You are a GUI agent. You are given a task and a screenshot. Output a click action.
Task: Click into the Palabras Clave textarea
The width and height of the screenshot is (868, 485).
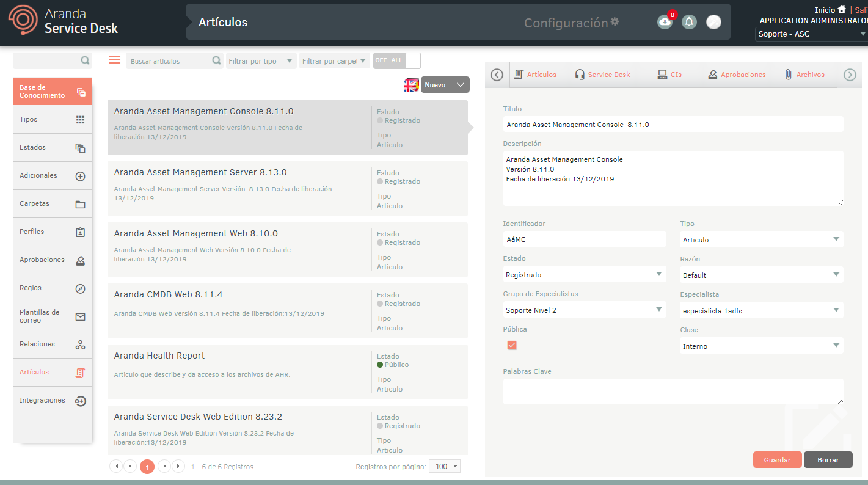click(x=673, y=392)
